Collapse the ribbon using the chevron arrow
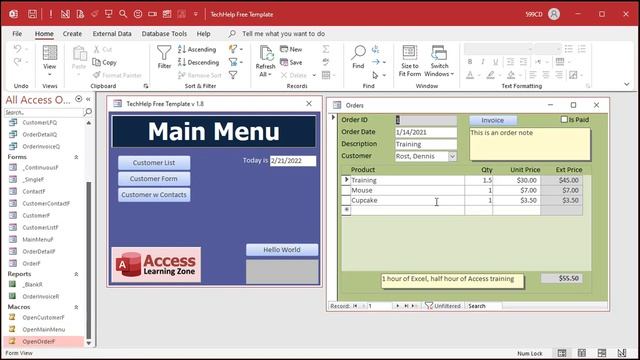 (627, 84)
